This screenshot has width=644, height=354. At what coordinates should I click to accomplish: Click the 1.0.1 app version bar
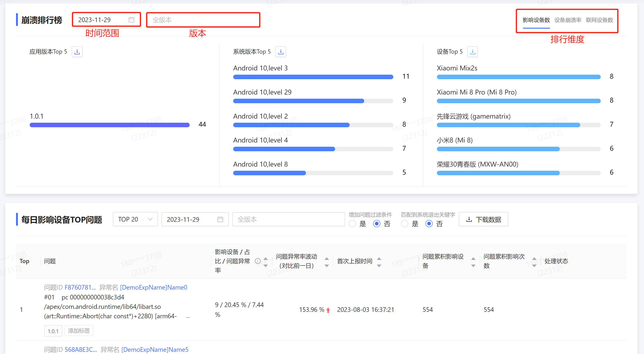click(x=109, y=125)
